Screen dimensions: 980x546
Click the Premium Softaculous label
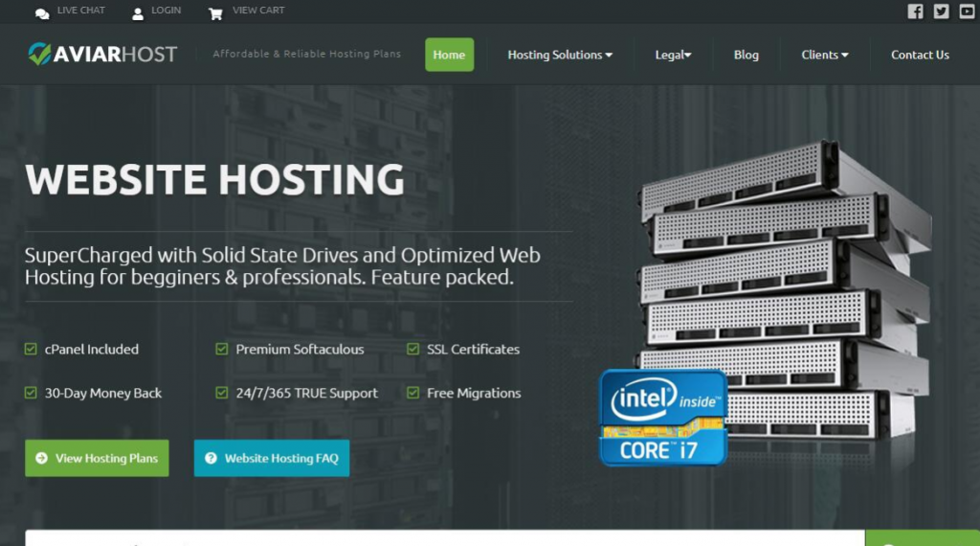click(300, 350)
